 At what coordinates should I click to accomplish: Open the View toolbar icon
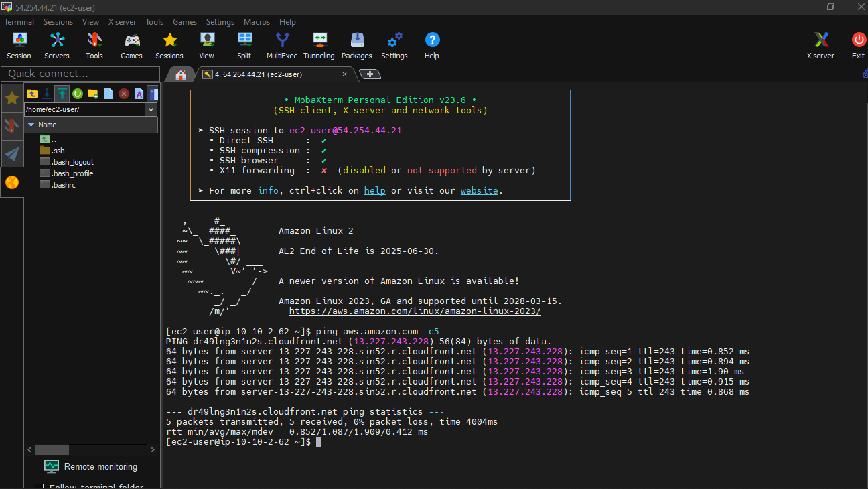click(x=207, y=46)
